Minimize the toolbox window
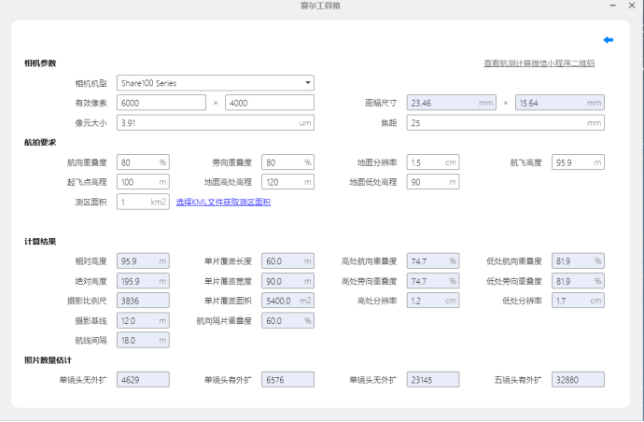The width and height of the screenshot is (644, 422). coord(613,7)
